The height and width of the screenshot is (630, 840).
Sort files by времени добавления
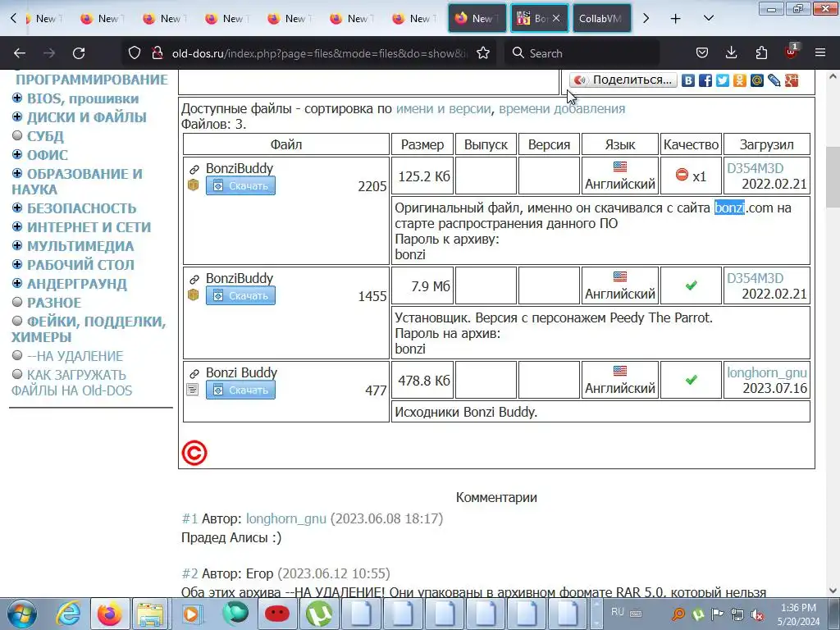point(562,109)
